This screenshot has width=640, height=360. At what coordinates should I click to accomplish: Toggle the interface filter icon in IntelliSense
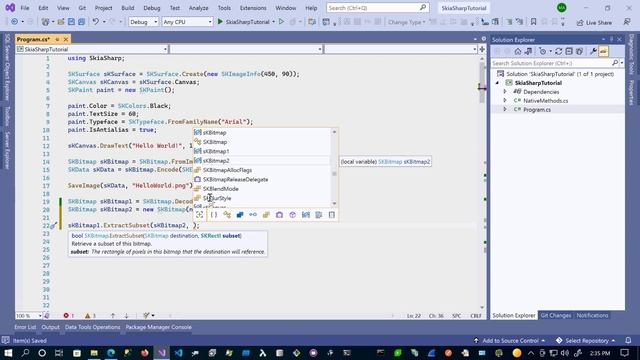(253, 215)
